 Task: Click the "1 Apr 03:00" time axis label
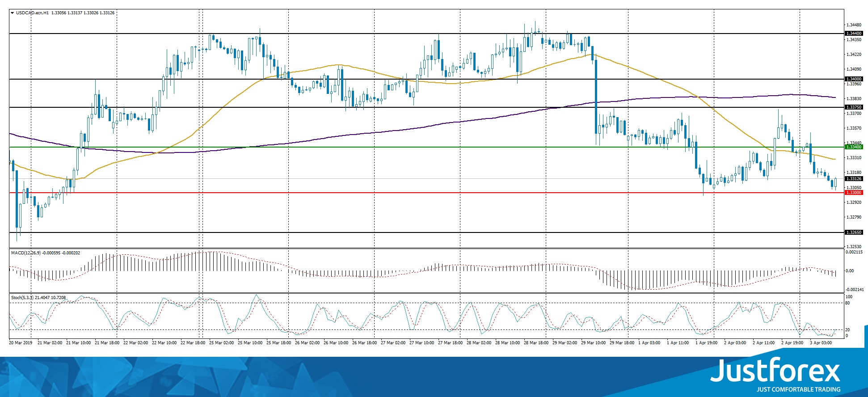click(x=649, y=343)
